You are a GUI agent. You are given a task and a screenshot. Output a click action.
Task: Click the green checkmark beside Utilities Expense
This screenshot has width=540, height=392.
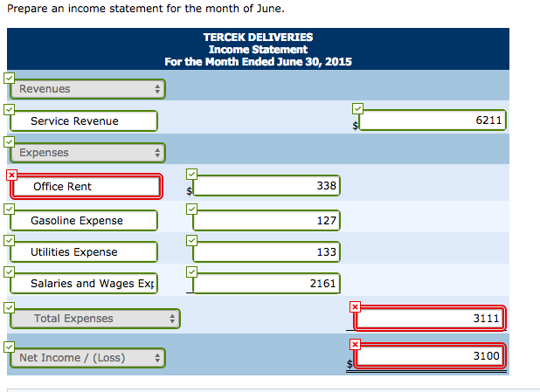[x=10, y=241]
